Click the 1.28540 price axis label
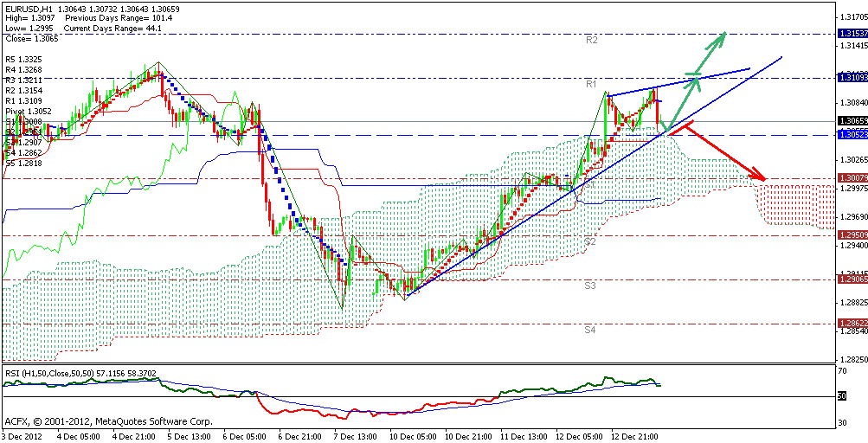 point(852,331)
